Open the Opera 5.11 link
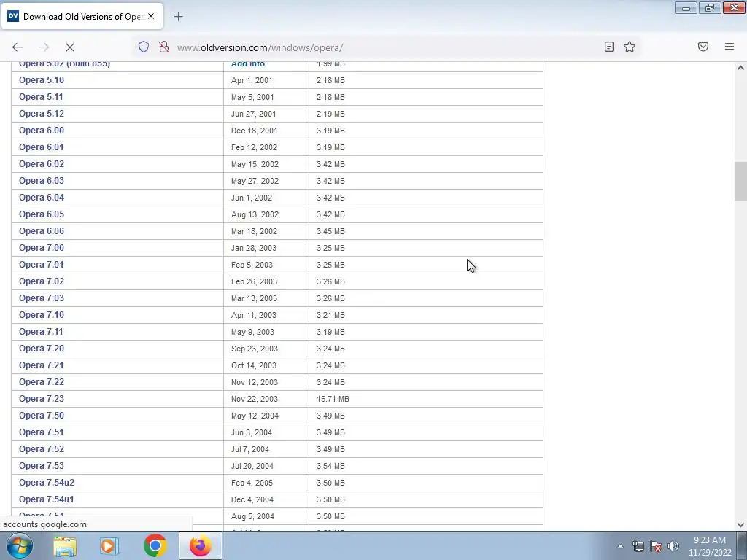 41,97
